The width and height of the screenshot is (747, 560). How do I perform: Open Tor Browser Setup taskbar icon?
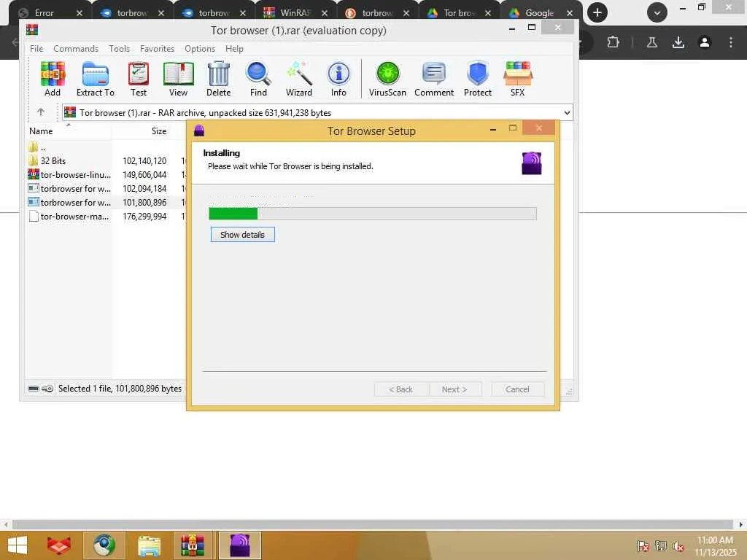click(239, 545)
